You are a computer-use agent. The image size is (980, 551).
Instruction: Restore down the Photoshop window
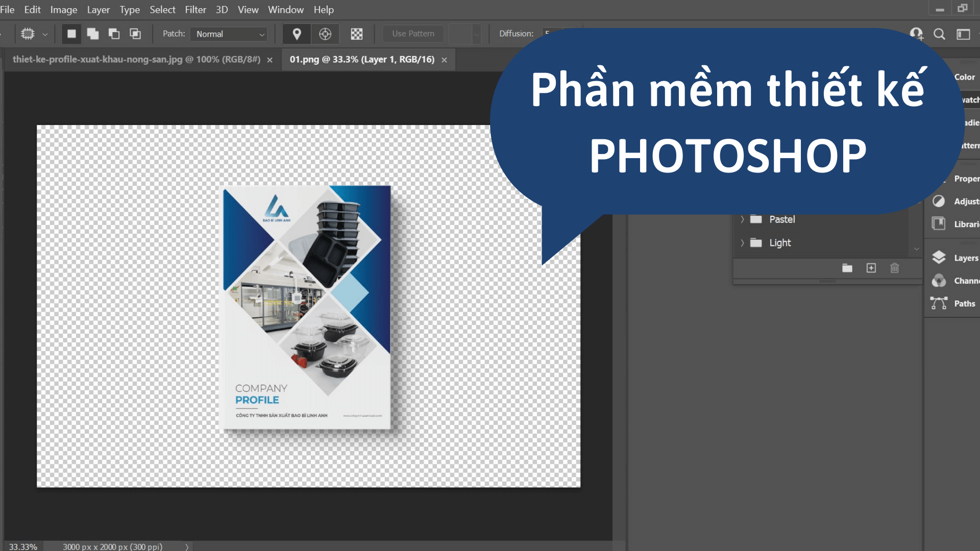[963, 9]
